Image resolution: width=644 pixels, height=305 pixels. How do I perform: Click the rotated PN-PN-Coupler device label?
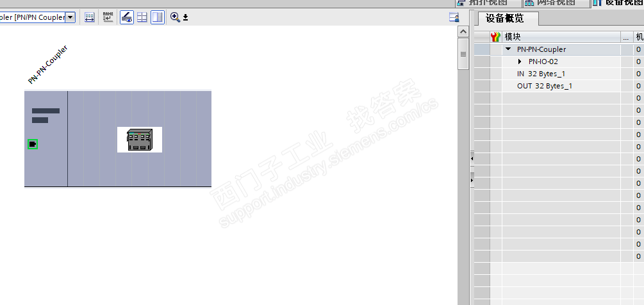coord(47,65)
